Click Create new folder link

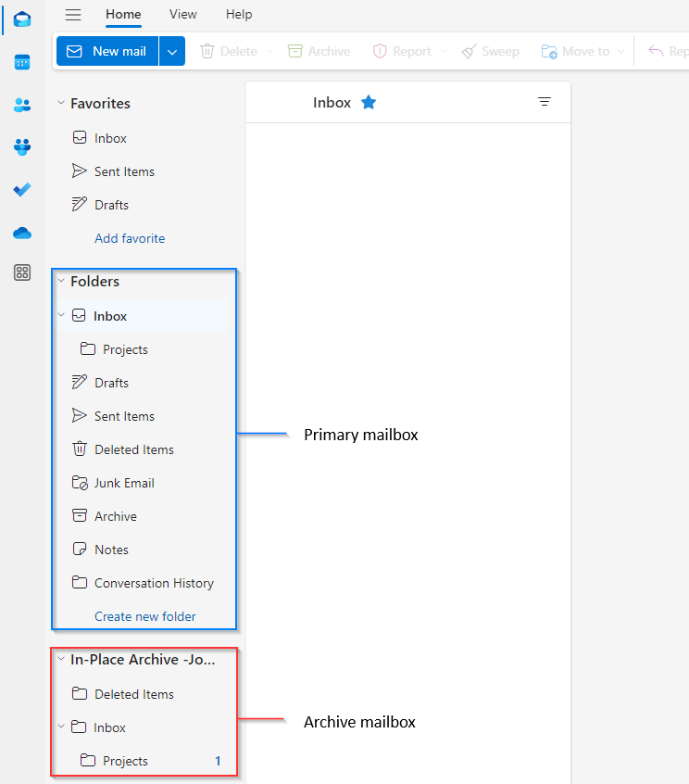[145, 616]
